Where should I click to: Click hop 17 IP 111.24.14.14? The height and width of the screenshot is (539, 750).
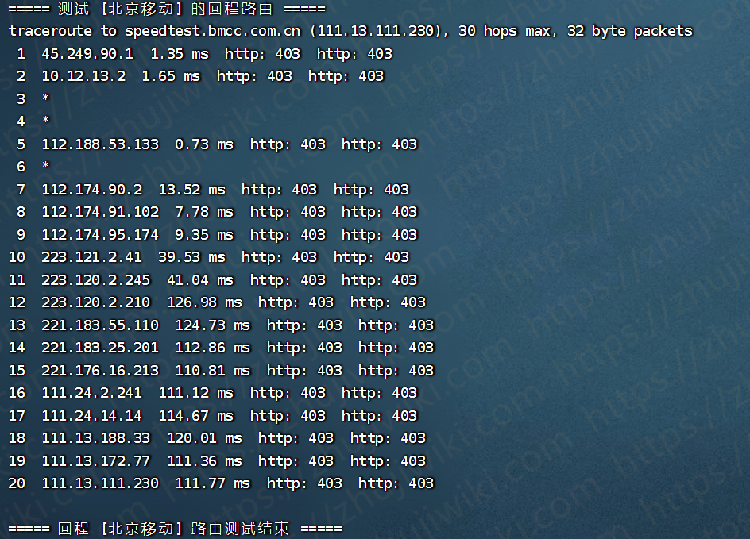click(92, 416)
